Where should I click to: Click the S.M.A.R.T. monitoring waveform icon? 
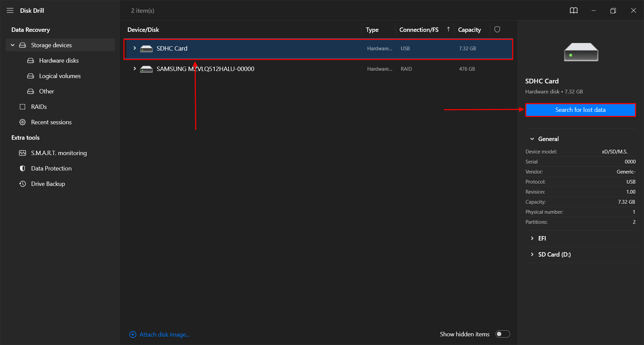(x=22, y=153)
